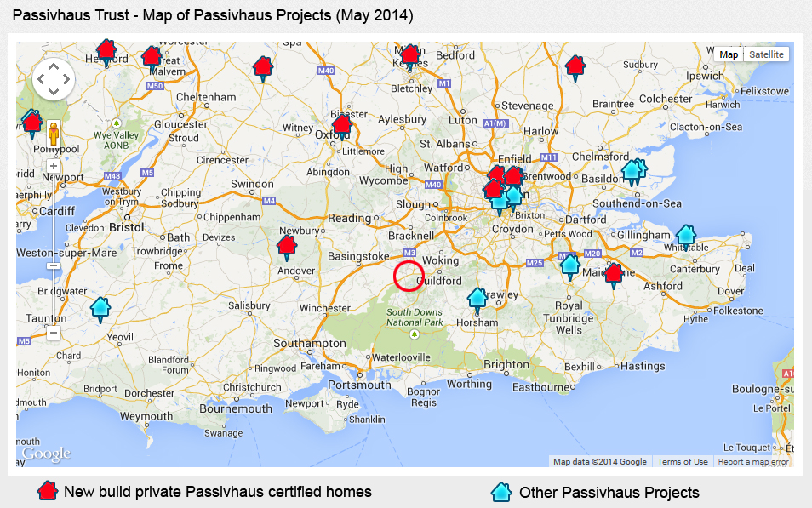Open red home marker near Andover

coord(288,247)
